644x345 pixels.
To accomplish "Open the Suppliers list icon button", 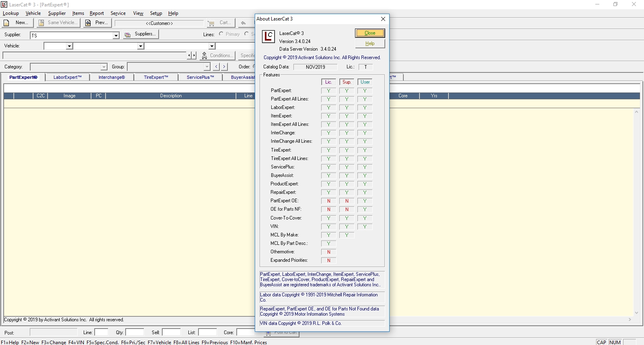I will (x=128, y=35).
